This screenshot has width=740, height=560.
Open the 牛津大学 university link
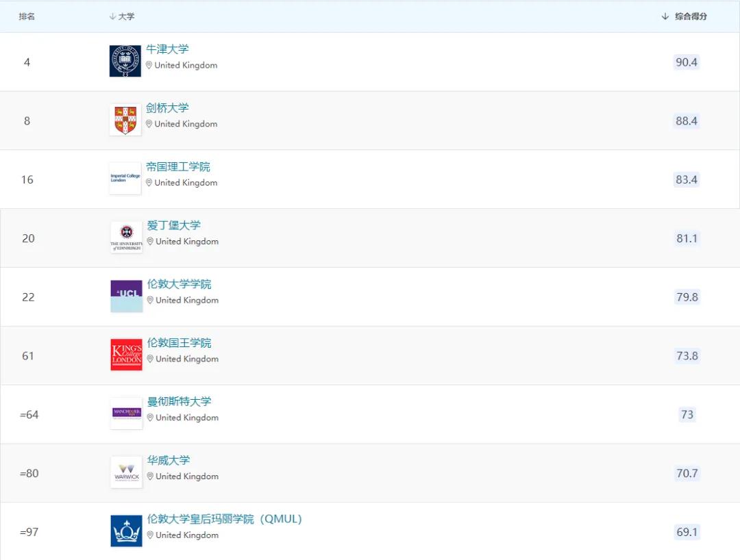[167, 49]
